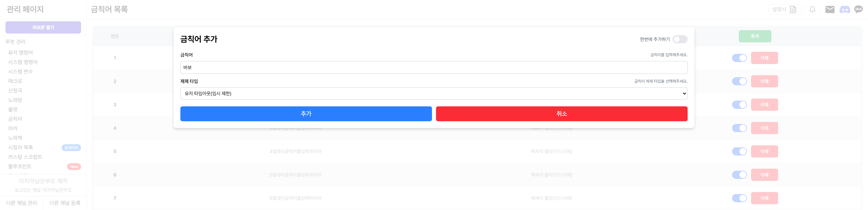Open the 설명서 document icon

pos(793,9)
